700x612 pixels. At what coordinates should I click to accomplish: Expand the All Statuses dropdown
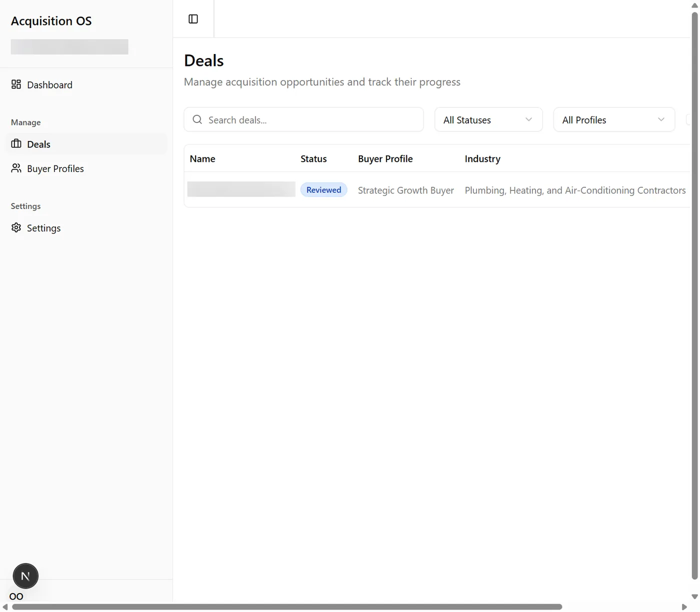[x=488, y=119]
